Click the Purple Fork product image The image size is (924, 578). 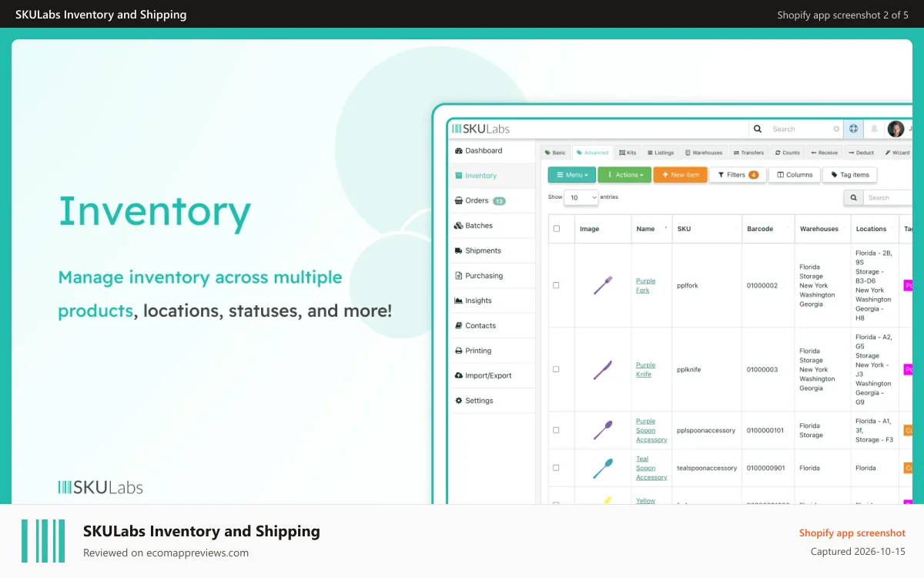click(x=603, y=285)
